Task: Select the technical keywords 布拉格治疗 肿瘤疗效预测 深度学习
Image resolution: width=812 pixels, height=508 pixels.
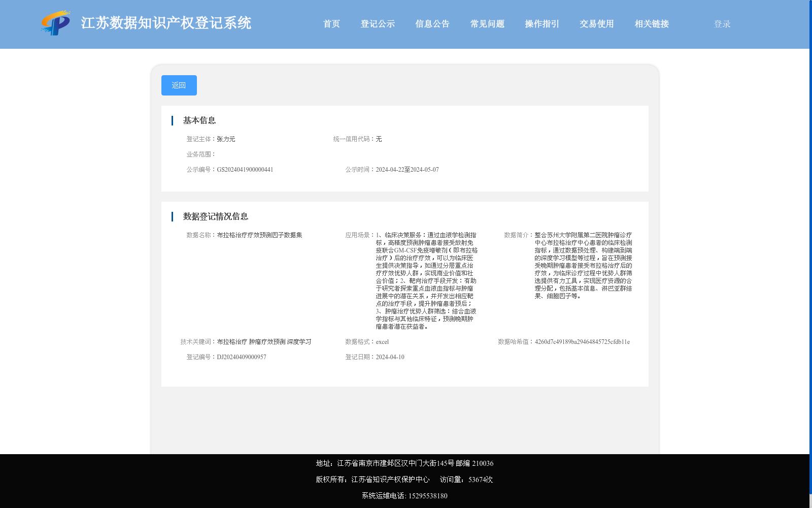Action: click(264, 342)
